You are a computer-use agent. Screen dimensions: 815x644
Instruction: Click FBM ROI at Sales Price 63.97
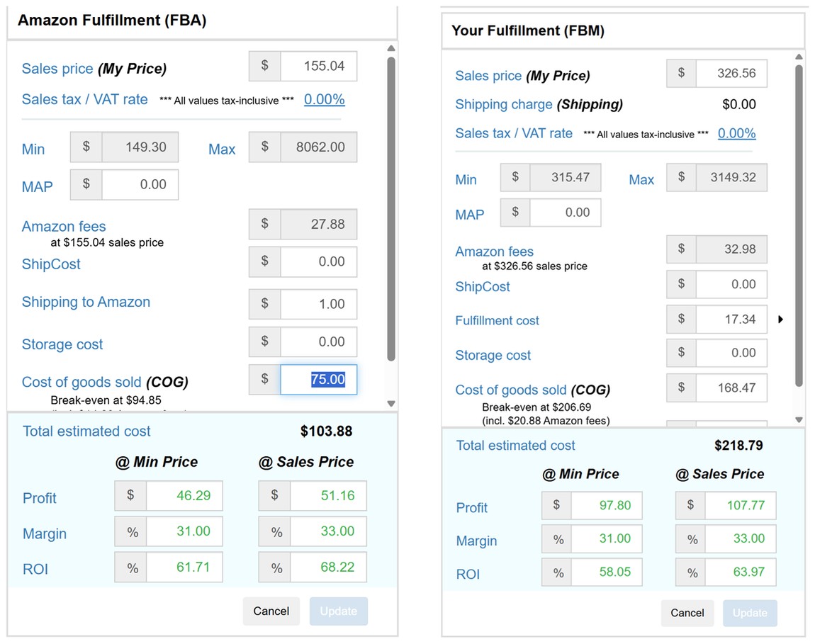click(741, 572)
